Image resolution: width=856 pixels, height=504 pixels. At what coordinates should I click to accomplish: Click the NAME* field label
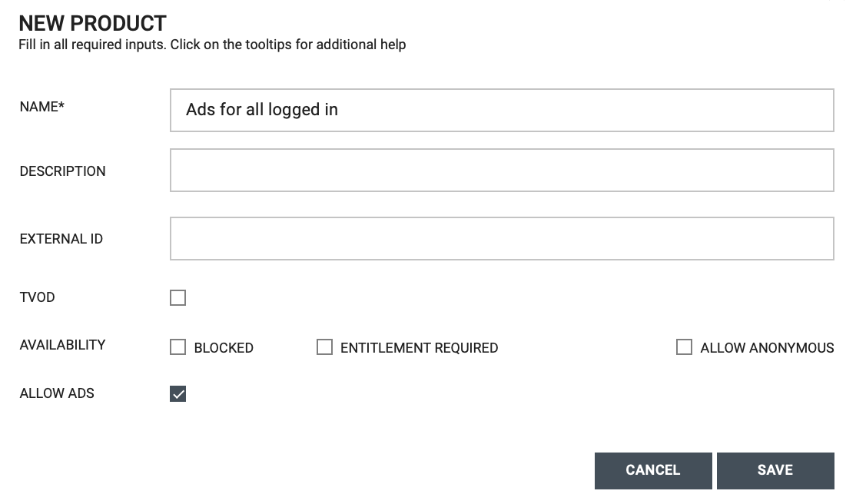pyautogui.click(x=42, y=107)
